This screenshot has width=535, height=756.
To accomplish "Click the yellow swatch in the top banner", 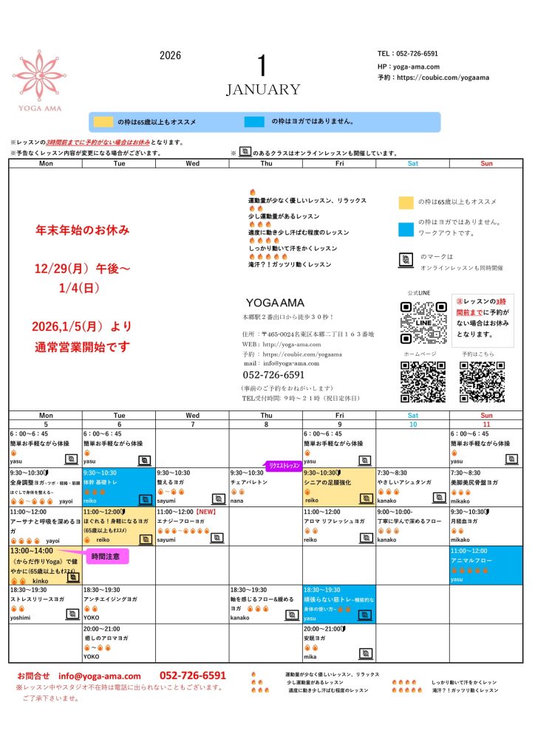I will pyautogui.click(x=103, y=123).
